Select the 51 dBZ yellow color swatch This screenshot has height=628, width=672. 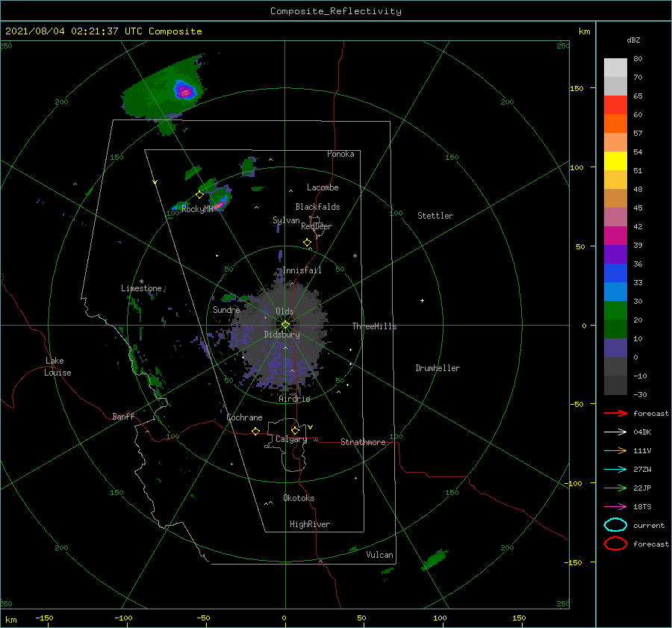click(615, 161)
